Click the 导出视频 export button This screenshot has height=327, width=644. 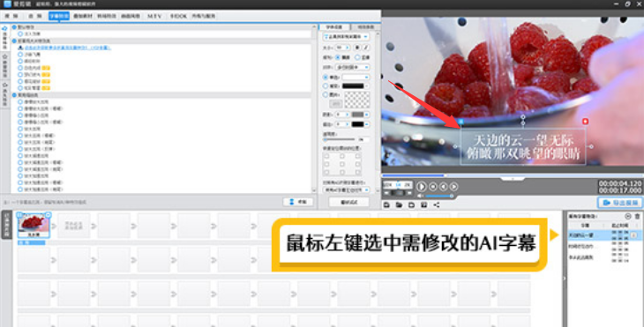pyautogui.click(x=620, y=203)
